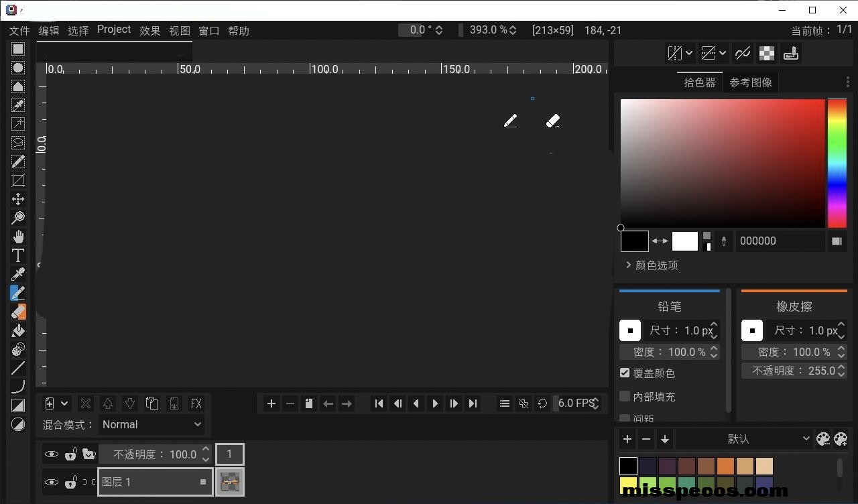
Task: Select the Eraser tool in toolbar
Action: click(x=18, y=312)
